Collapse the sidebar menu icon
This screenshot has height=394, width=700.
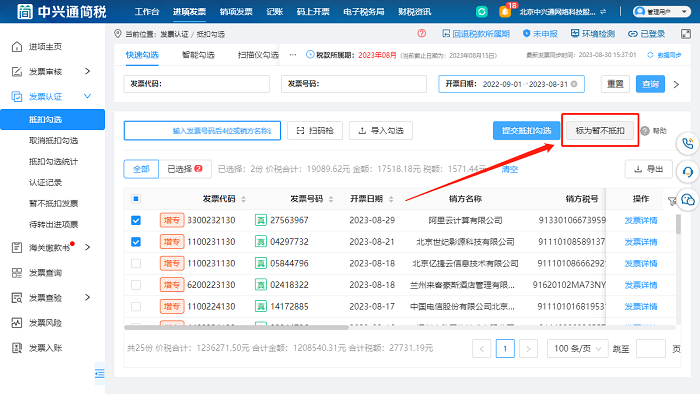[100, 373]
